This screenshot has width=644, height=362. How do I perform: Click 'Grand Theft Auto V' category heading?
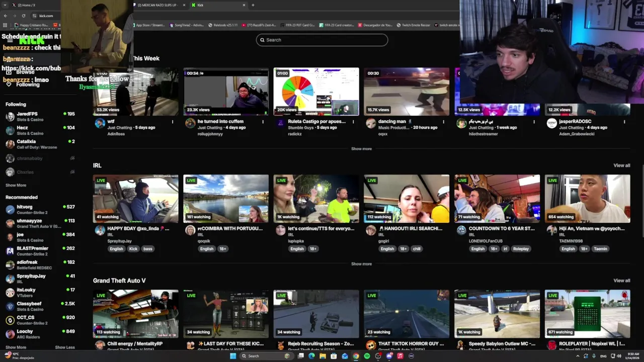pos(119,281)
